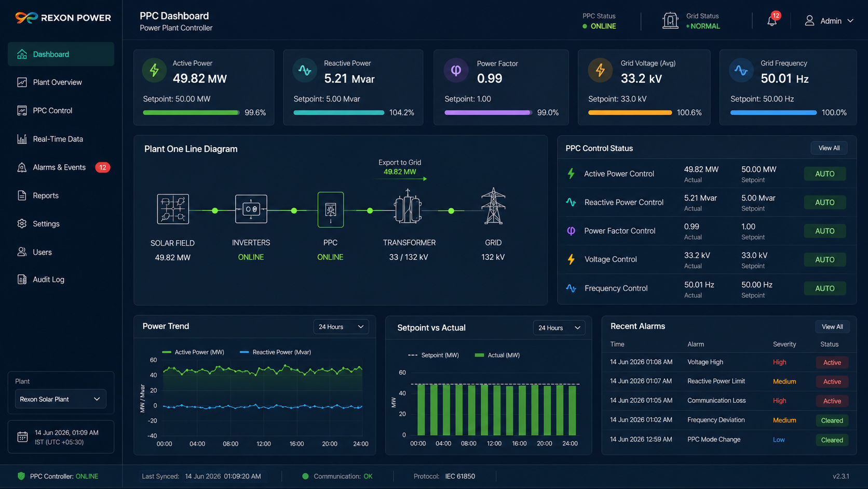This screenshot has width=868, height=489.
Task: Click the Active Power Control row icon
Action: pos(571,174)
